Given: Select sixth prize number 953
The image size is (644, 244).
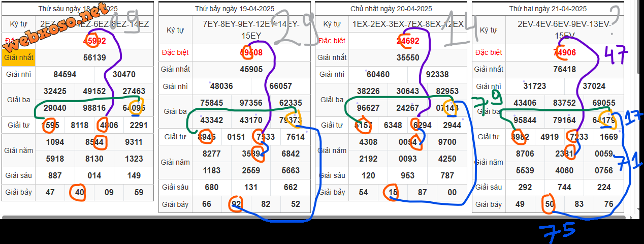Looking at the screenshot, I should (408, 175).
